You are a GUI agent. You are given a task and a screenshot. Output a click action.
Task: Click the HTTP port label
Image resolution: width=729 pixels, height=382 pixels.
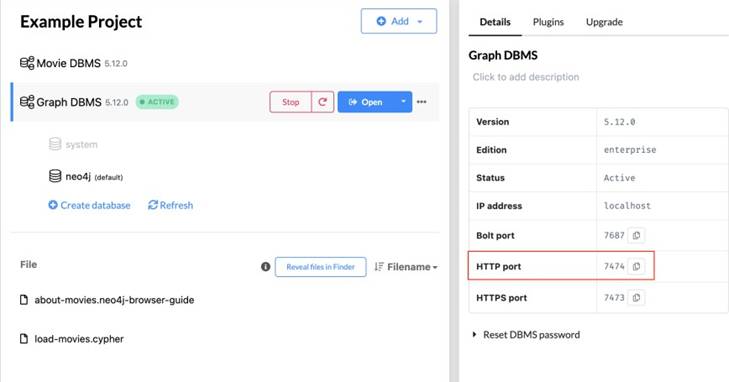click(498, 266)
